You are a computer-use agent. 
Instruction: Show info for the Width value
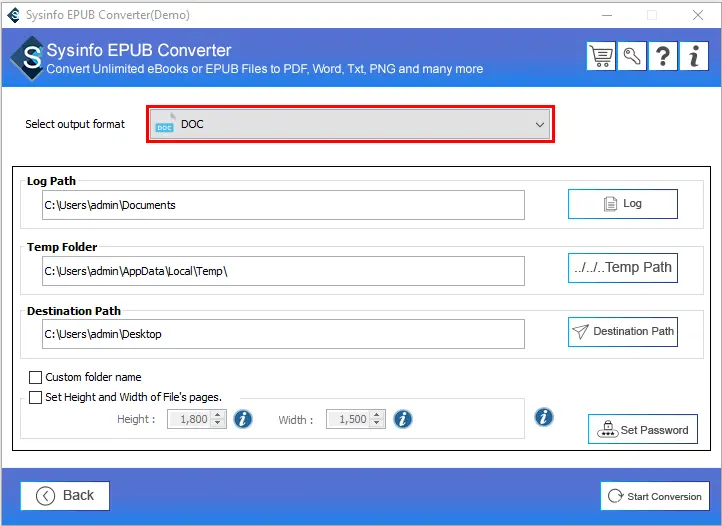click(402, 419)
